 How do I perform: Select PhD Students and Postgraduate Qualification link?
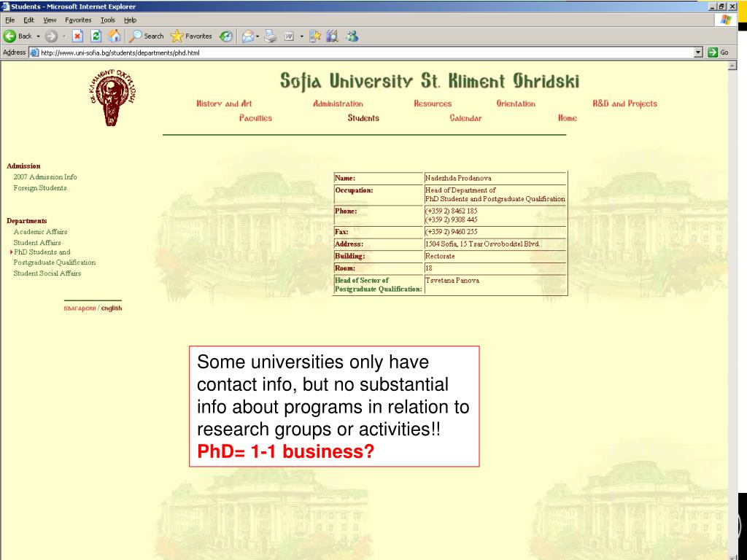point(54,257)
